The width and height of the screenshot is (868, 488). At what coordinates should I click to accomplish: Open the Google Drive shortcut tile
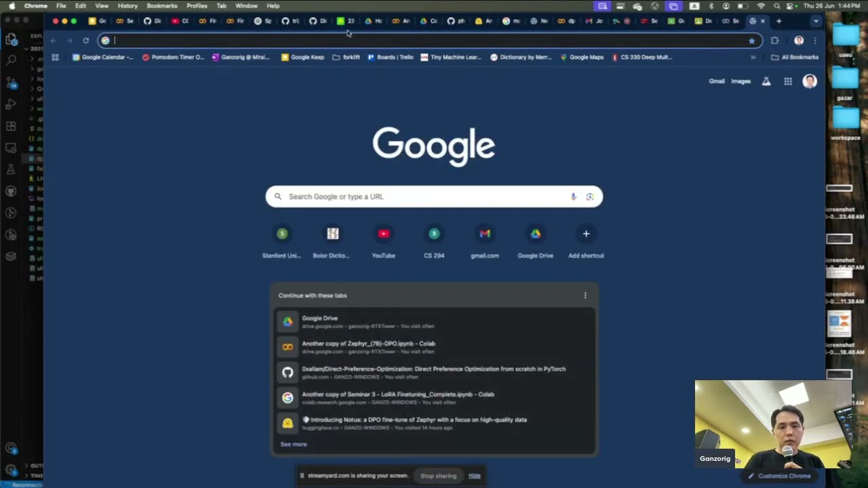[x=536, y=242]
